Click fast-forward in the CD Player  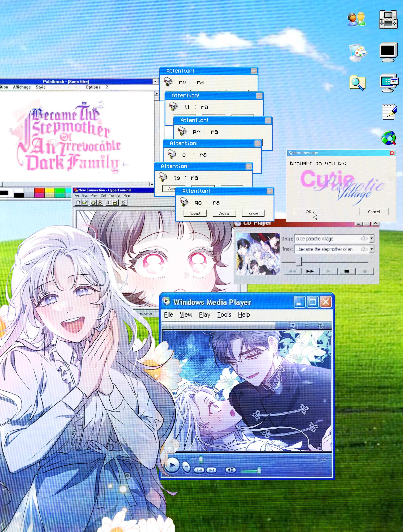coord(310,271)
